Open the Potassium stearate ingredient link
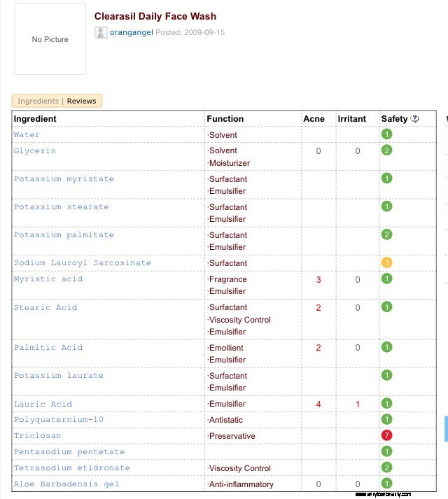 click(x=61, y=207)
